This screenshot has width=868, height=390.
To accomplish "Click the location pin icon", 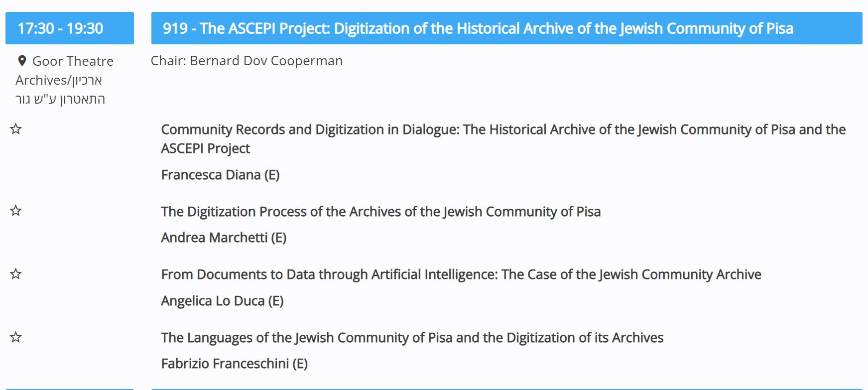I will pos(22,61).
